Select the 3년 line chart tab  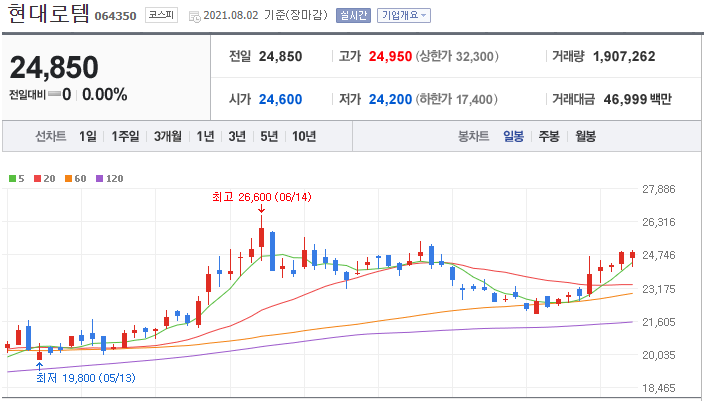pyautogui.click(x=237, y=136)
